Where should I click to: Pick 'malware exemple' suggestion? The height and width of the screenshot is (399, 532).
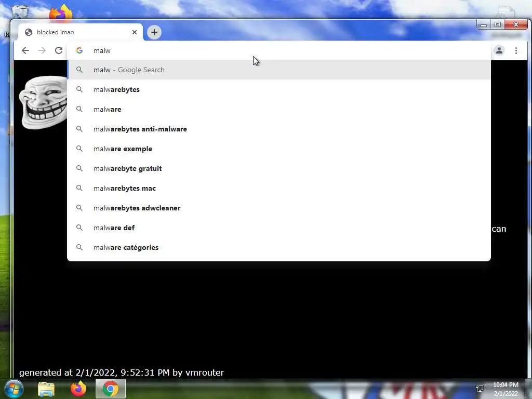point(279,149)
